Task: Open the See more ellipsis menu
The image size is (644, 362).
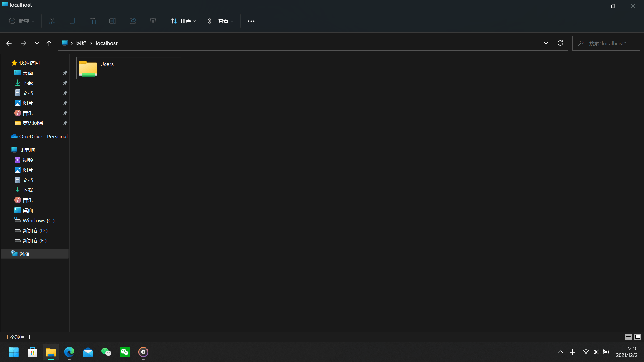Action: click(x=251, y=21)
